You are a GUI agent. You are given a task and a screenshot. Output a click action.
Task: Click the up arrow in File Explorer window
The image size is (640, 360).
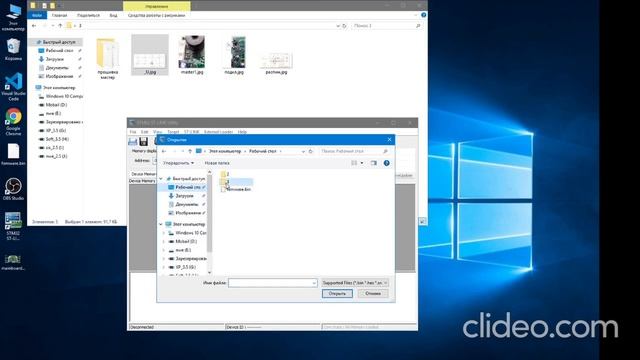60,26
